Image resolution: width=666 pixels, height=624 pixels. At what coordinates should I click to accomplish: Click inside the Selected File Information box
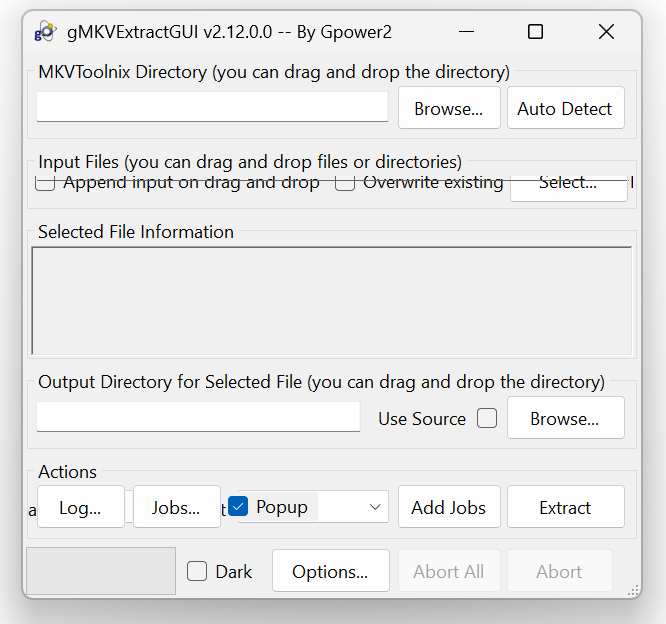click(332, 301)
